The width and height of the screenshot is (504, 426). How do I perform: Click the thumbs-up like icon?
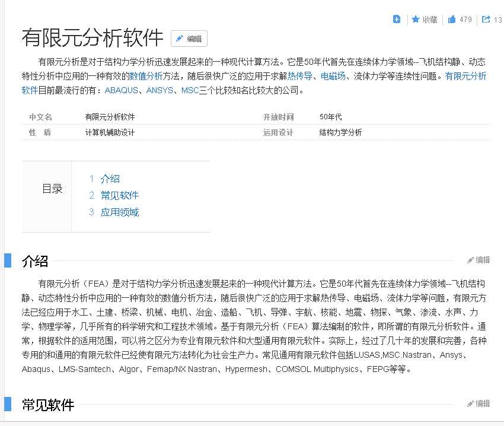click(x=452, y=20)
